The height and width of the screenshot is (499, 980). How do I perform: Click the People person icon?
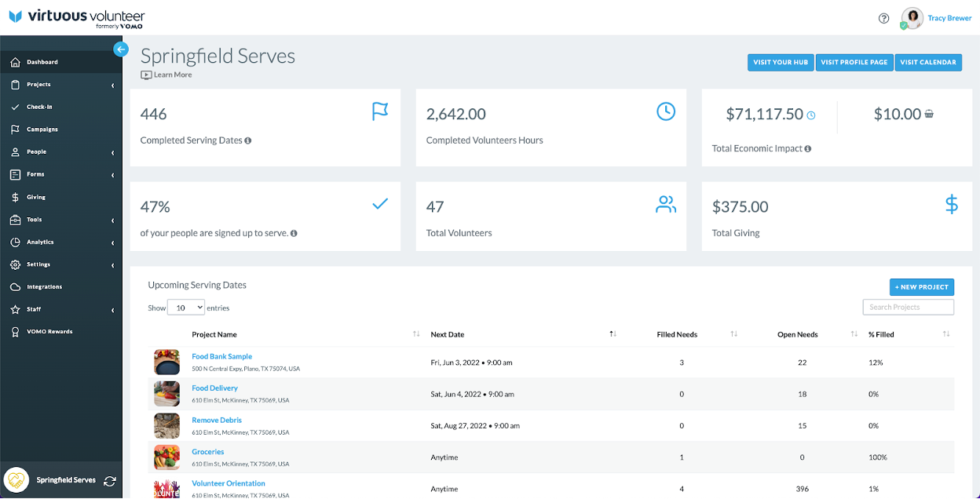pos(15,152)
